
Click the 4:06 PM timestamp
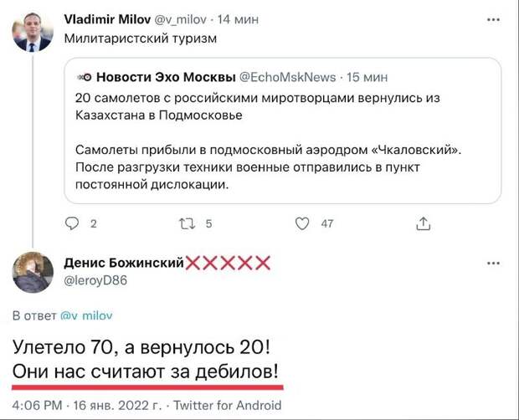point(37,405)
